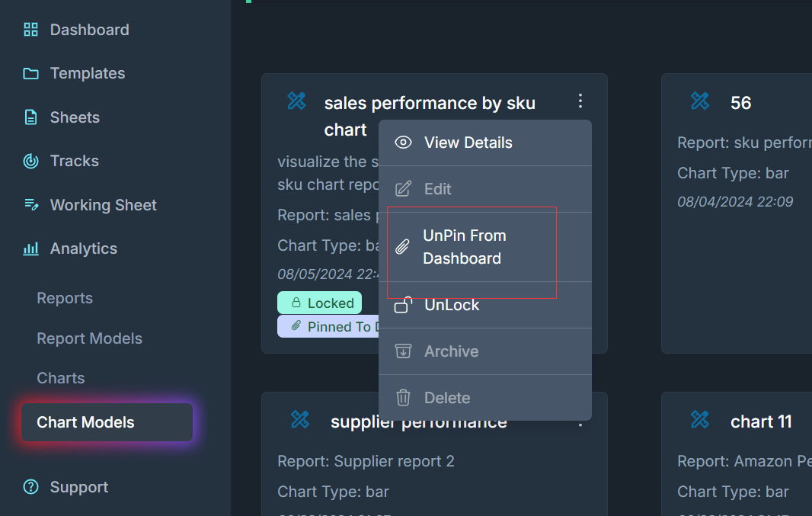Click the trash can icon beside Delete
812x516 pixels.
[x=404, y=398]
